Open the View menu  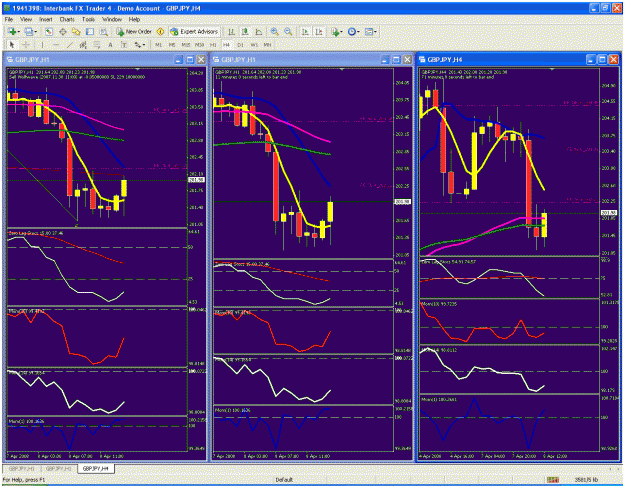point(26,19)
